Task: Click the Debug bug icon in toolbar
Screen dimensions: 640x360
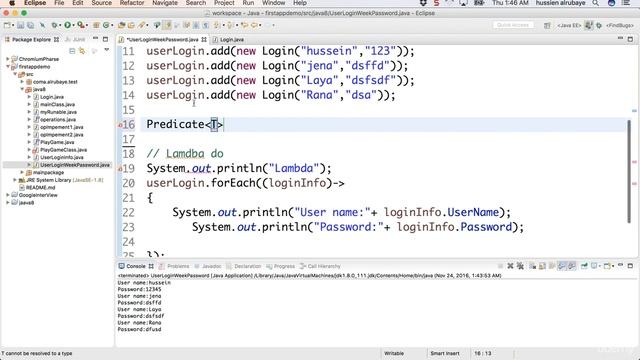Action: pyautogui.click(x=54, y=25)
